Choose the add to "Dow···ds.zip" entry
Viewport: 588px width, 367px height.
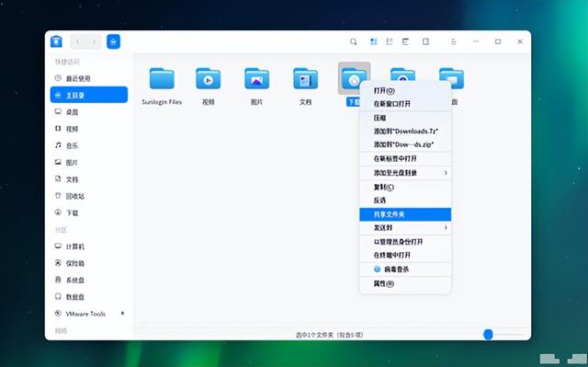[x=405, y=144]
